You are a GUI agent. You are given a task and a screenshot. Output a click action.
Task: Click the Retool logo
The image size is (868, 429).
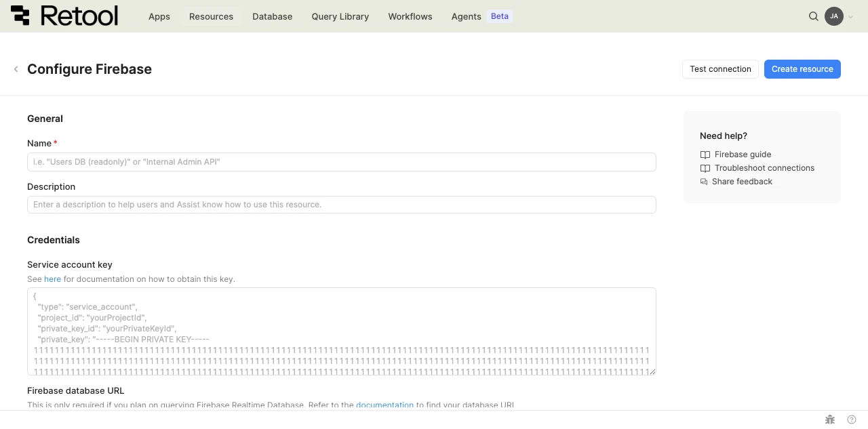(64, 16)
